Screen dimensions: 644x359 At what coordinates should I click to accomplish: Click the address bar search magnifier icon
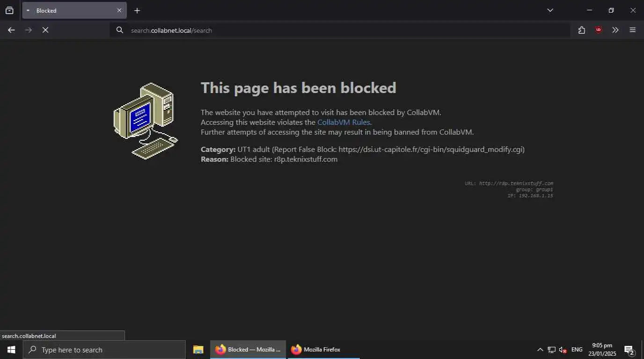120,30
